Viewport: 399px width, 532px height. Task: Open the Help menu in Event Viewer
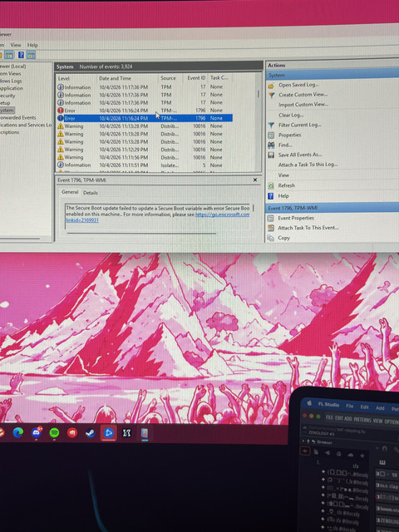[32, 45]
